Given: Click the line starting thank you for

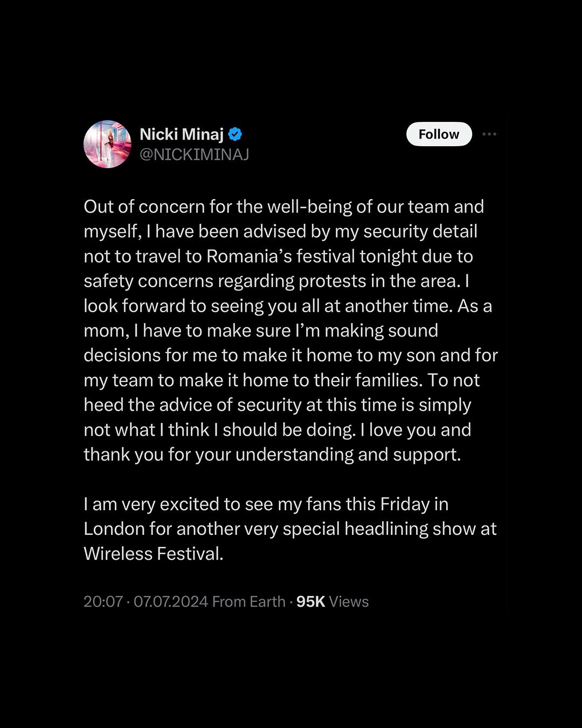Looking at the screenshot, I should pos(272,455).
